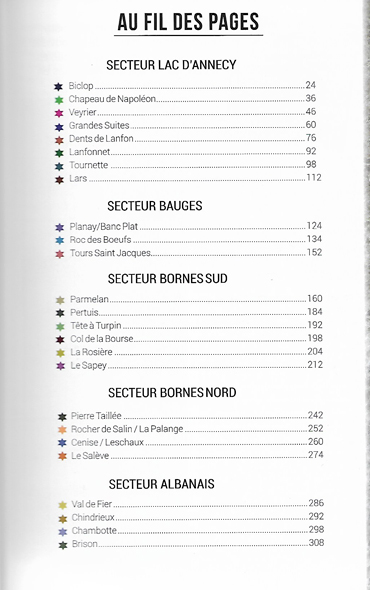The width and height of the screenshot is (370, 590).
Task: Click page number 242 for Pierre Taillée
Action: coord(316,415)
